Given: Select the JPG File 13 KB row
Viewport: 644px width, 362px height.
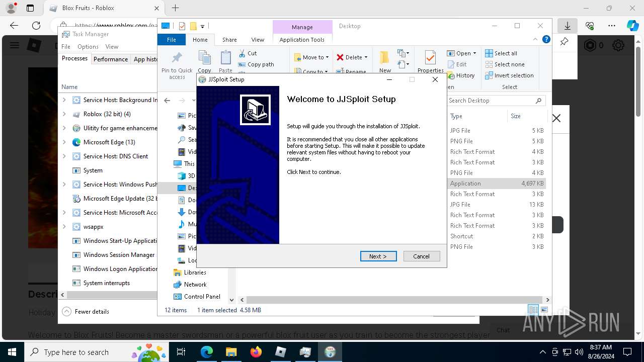Looking at the screenshot, I should (x=497, y=205).
